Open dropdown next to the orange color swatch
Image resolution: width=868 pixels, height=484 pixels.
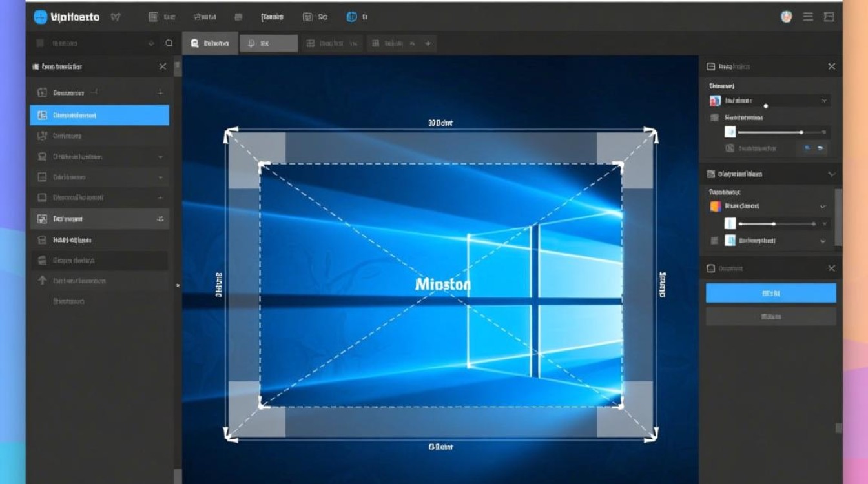(823, 207)
